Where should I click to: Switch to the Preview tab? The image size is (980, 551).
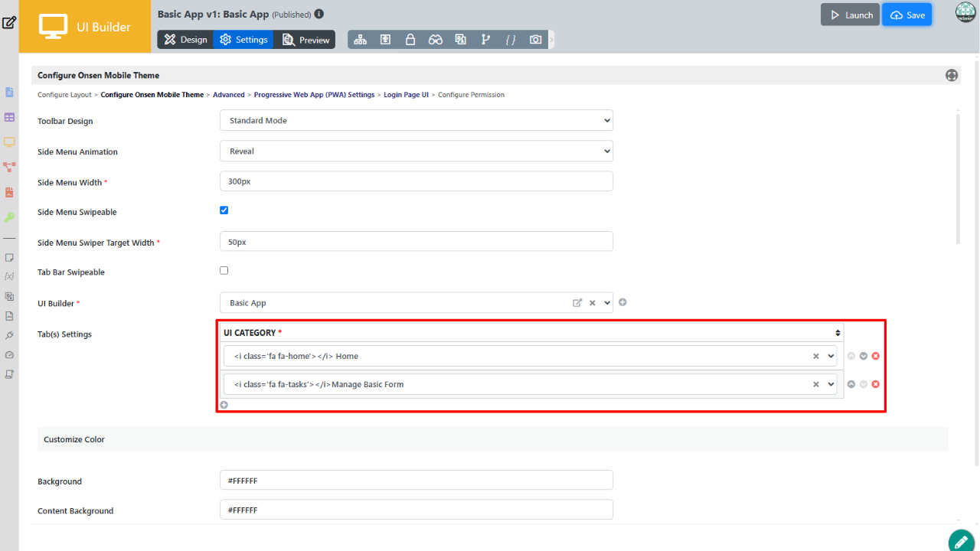[305, 40]
